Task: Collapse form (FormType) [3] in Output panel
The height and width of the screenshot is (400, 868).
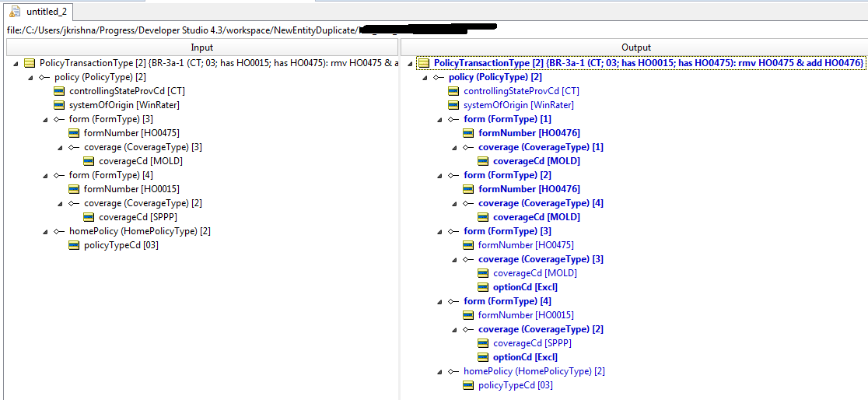Action: 439,232
